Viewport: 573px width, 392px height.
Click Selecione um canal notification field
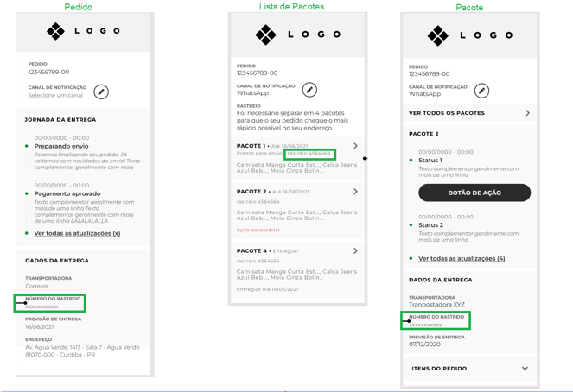55,95
